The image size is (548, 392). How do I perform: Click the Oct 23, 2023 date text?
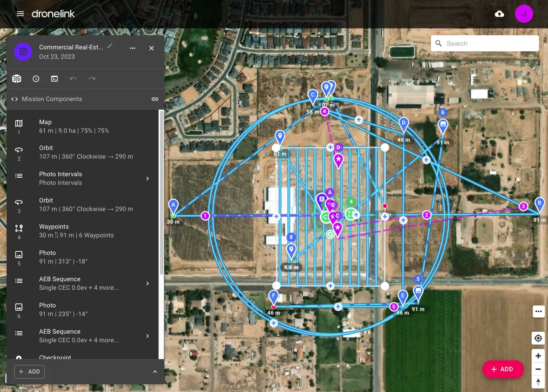click(57, 57)
